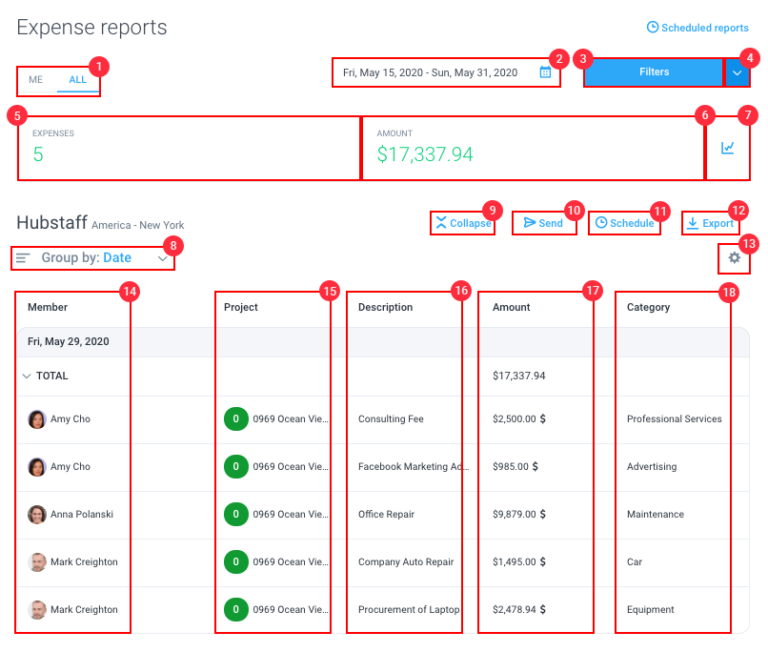Expand the arrow dropdown next to Filters
This screenshot has width=768, height=652.
[737, 73]
